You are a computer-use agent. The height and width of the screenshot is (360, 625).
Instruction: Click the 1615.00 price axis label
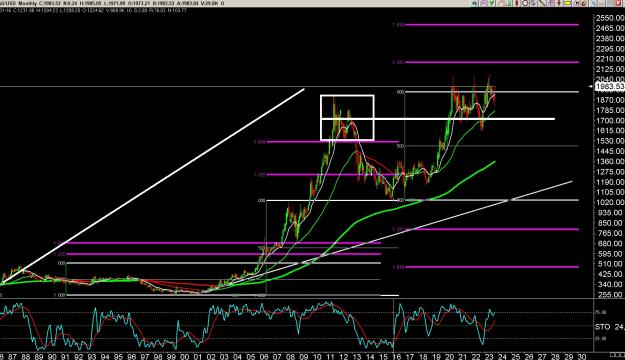pyautogui.click(x=610, y=131)
